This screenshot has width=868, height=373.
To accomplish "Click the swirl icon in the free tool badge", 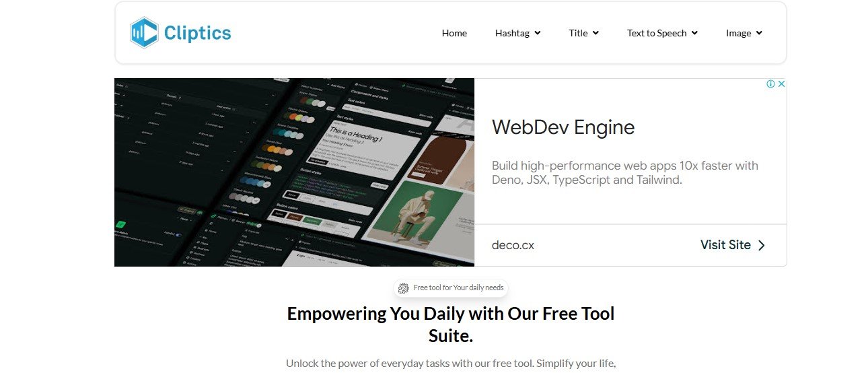I will click(x=404, y=288).
